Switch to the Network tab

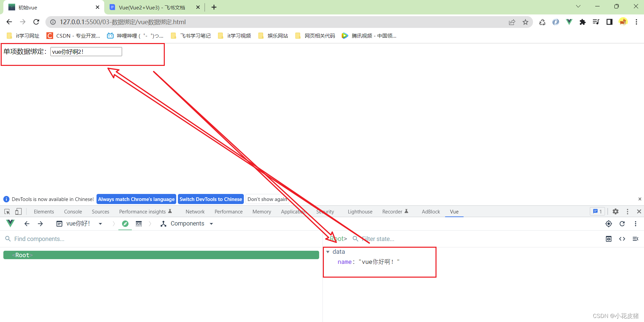coord(195,211)
